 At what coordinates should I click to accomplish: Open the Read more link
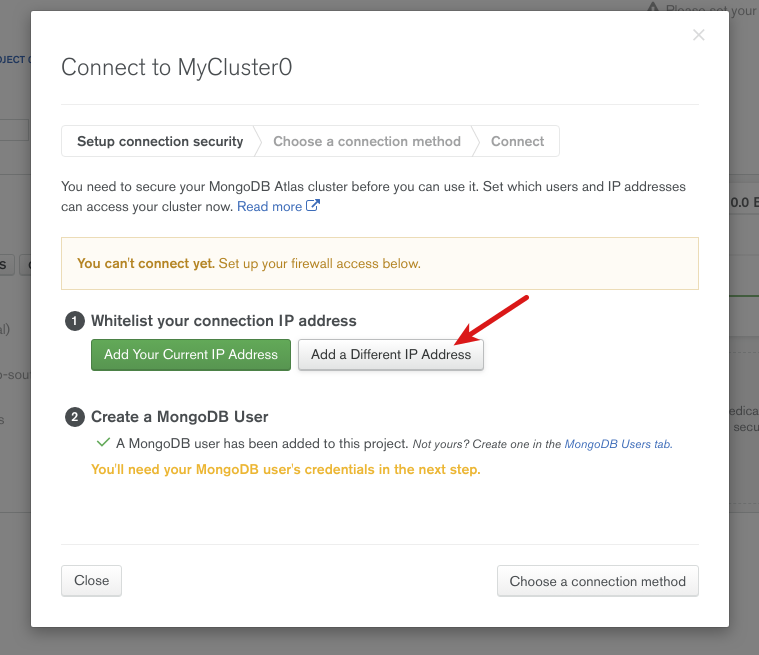coord(269,206)
